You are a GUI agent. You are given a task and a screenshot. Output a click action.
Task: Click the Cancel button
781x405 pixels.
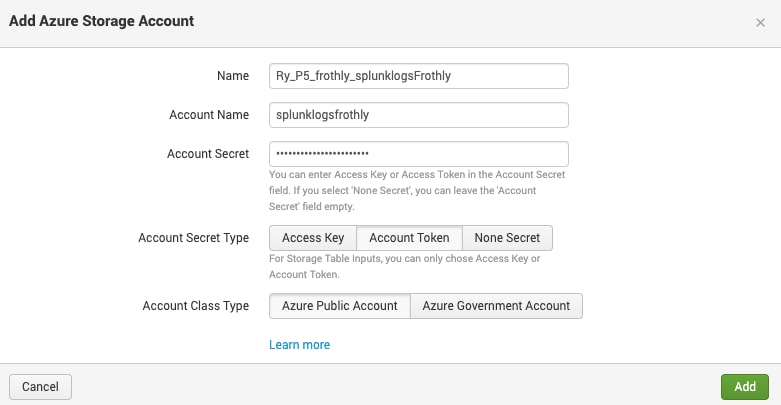[40, 387]
